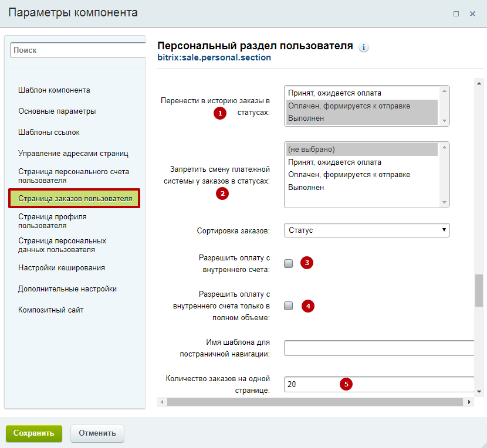Go to 'Шаблоны ссылок' section
The height and width of the screenshot is (448, 487).
coord(49,133)
